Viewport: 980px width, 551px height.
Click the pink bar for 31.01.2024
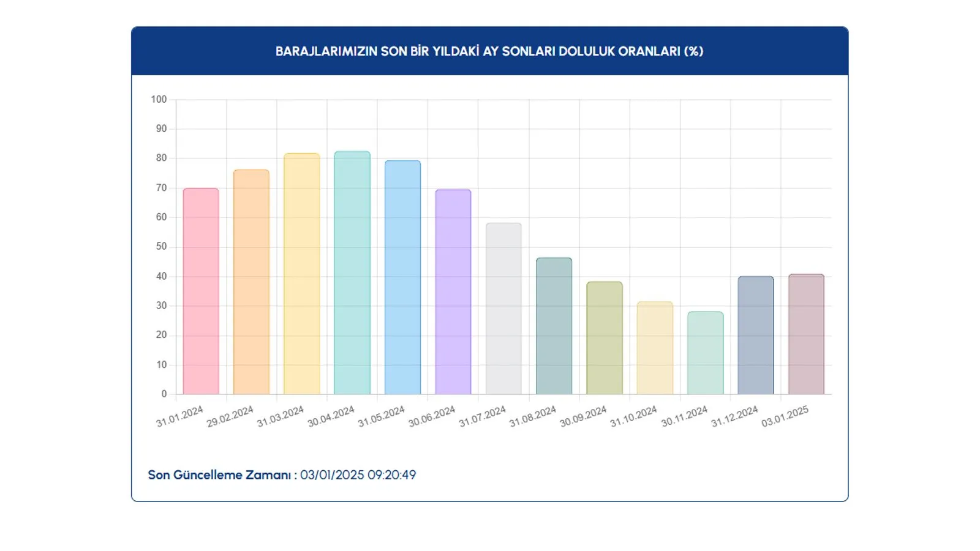point(201,291)
